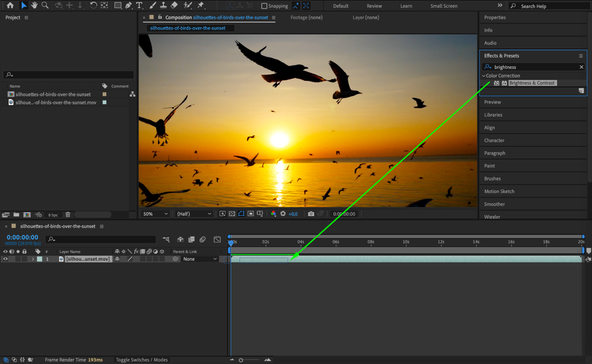Open the Footage (none) tab

coord(306,17)
